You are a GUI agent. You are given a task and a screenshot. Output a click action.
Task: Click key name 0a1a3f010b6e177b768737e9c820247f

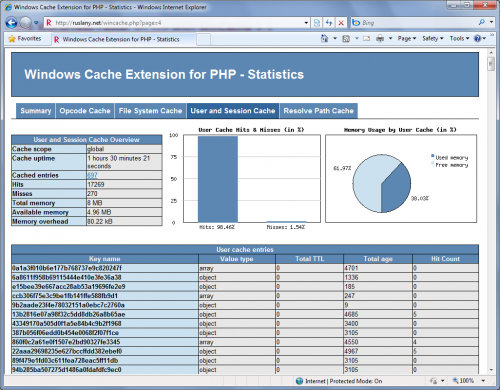pyautogui.click(x=67, y=268)
